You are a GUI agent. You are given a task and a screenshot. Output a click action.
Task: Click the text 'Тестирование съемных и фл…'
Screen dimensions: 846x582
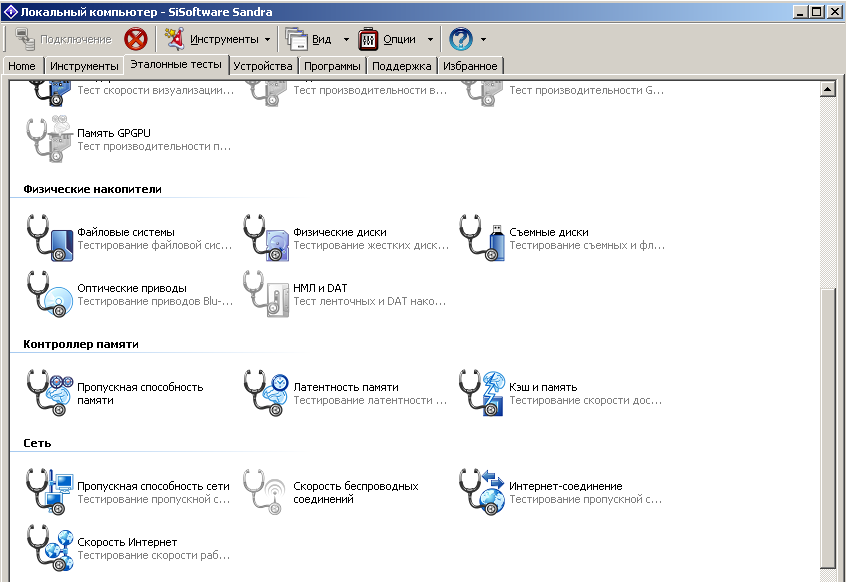pos(587,245)
